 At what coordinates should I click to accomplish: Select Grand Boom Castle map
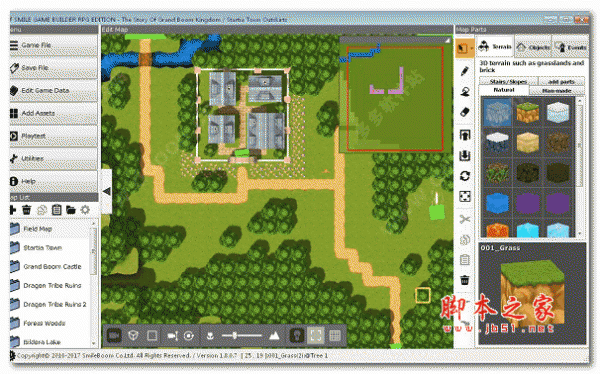tap(50, 266)
